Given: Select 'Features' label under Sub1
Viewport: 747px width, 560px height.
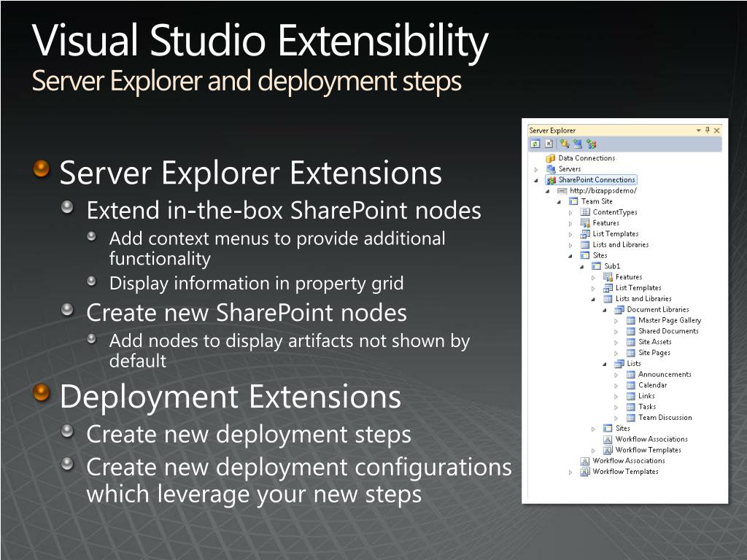Looking at the screenshot, I should [x=629, y=277].
